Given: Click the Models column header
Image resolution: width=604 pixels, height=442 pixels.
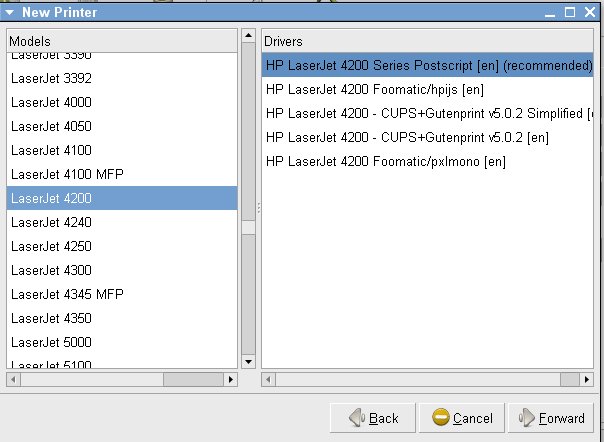Looking at the screenshot, I should coord(122,41).
